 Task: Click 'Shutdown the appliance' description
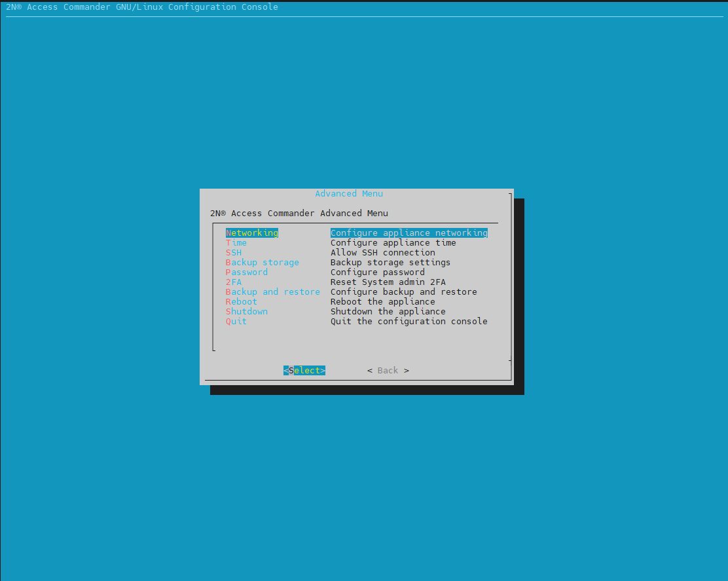pos(388,311)
